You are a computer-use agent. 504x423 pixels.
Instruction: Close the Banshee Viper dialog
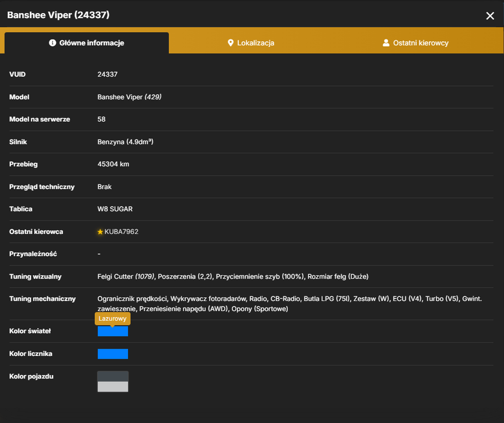coord(490,16)
